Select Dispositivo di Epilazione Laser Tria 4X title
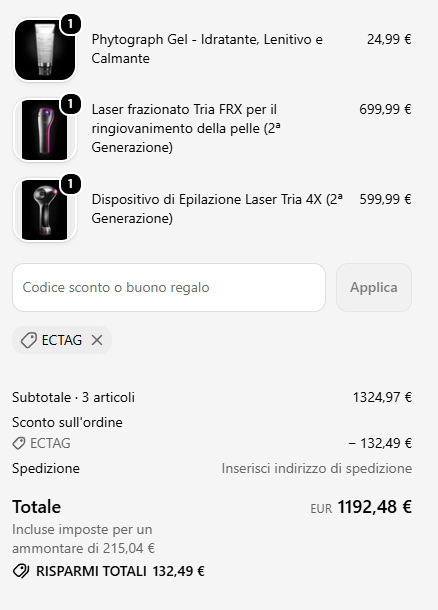This screenshot has height=610, width=438. [x=217, y=209]
